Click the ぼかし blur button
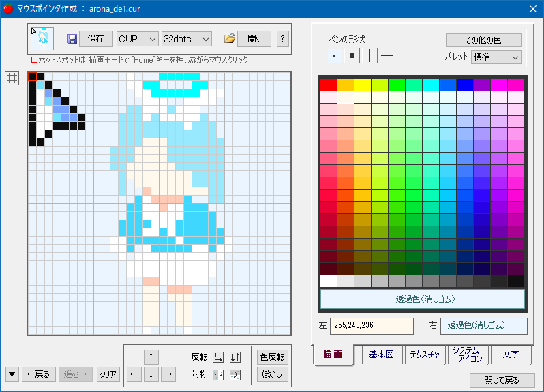This screenshot has width=544, height=392. [x=273, y=374]
